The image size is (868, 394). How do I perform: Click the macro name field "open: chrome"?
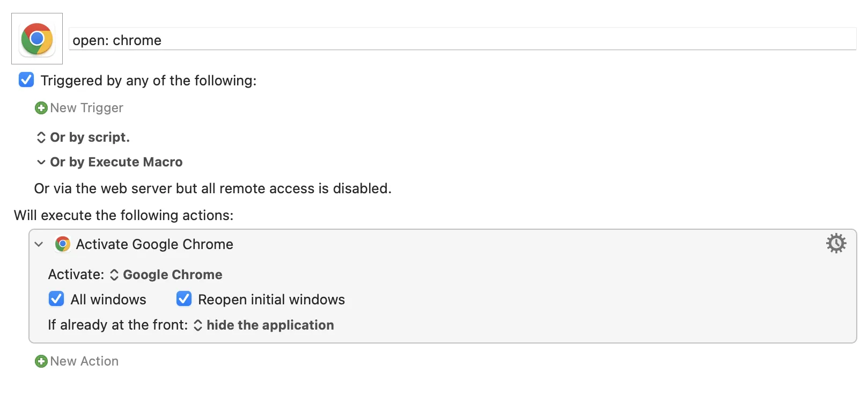click(x=461, y=40)
